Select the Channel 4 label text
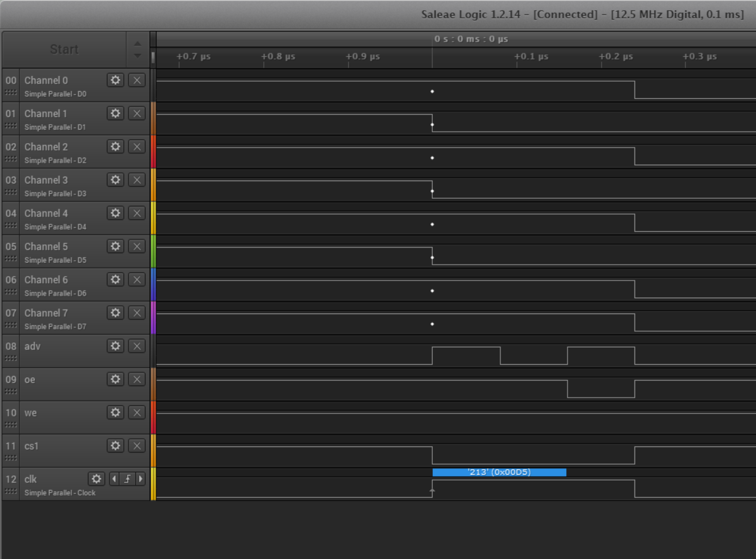756x559 pixels. (46, 214)
